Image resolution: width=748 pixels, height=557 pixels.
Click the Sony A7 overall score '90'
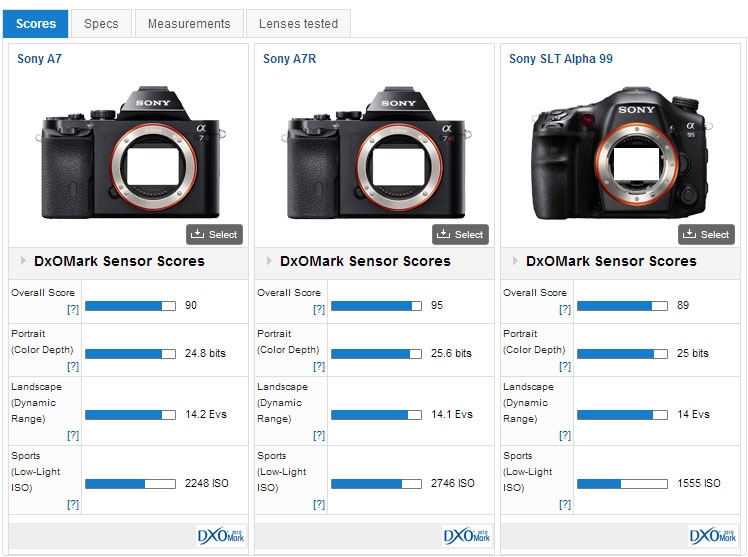coord(191,305)
